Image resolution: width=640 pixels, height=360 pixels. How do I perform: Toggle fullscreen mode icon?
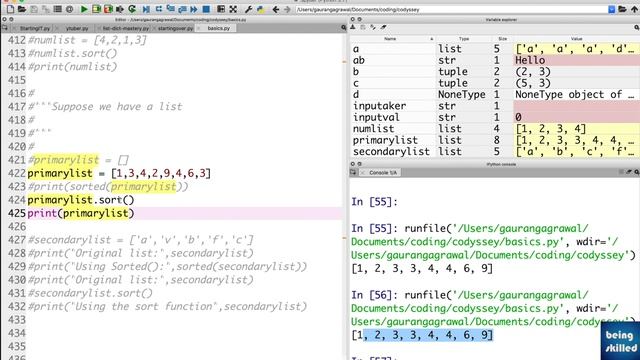233,9
